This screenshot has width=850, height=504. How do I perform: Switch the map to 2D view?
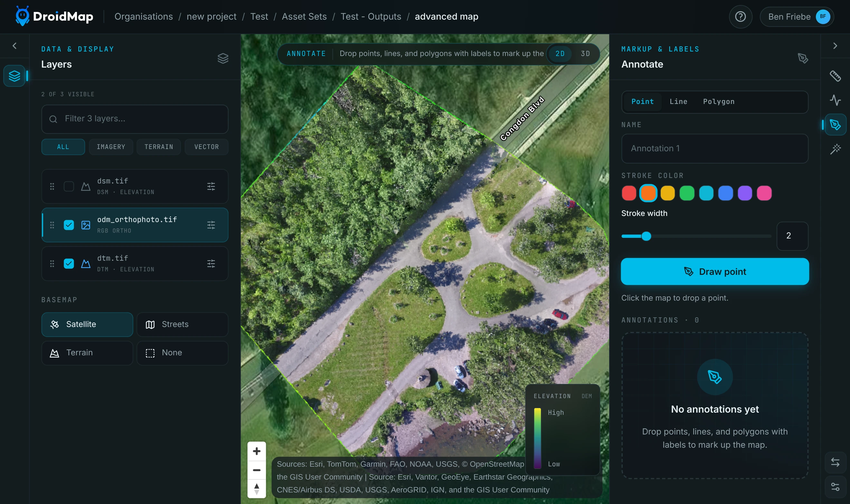coord(560,54)
